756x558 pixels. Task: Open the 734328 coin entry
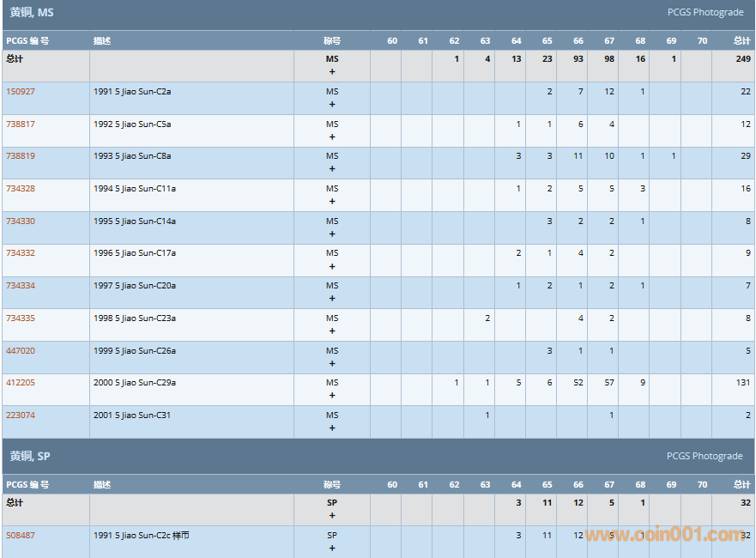coord(21,189)
